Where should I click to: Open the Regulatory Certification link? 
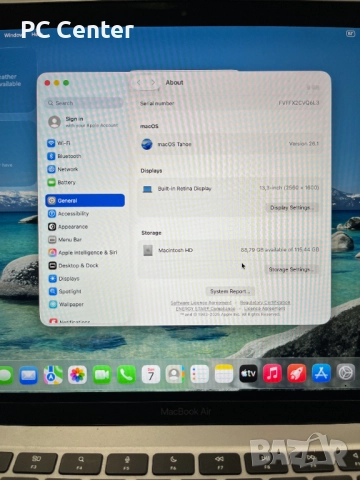(x=265, y=303)
